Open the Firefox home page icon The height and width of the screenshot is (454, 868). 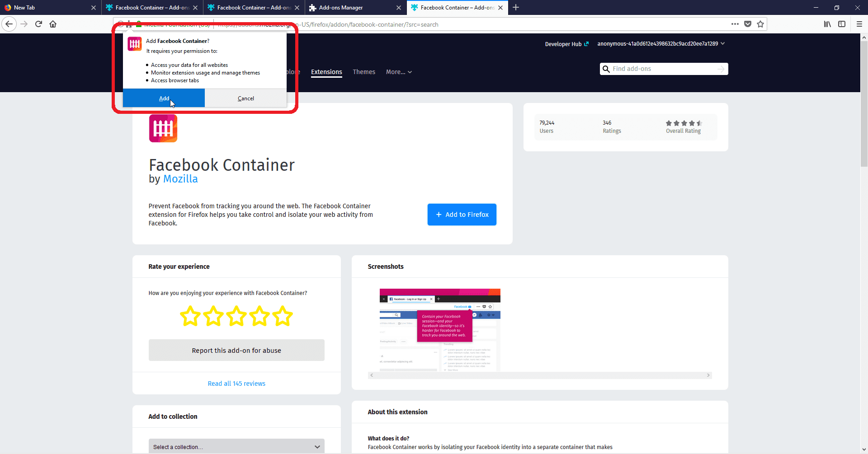53,24
